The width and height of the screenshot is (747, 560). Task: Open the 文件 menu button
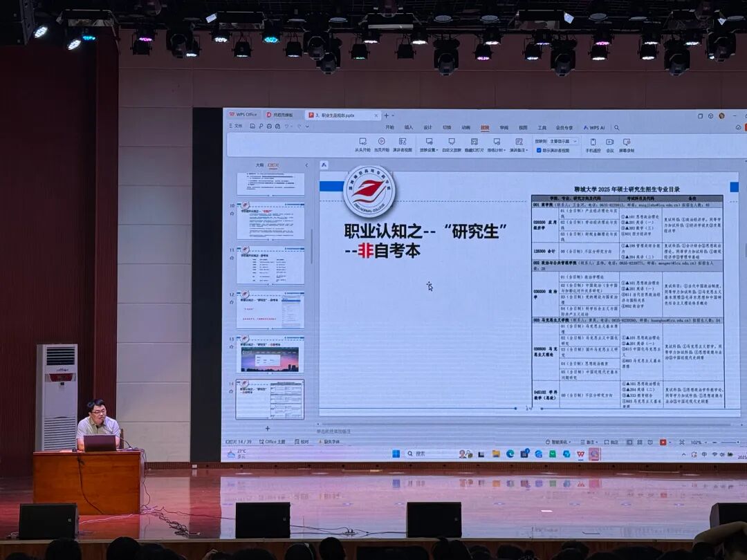235,126
